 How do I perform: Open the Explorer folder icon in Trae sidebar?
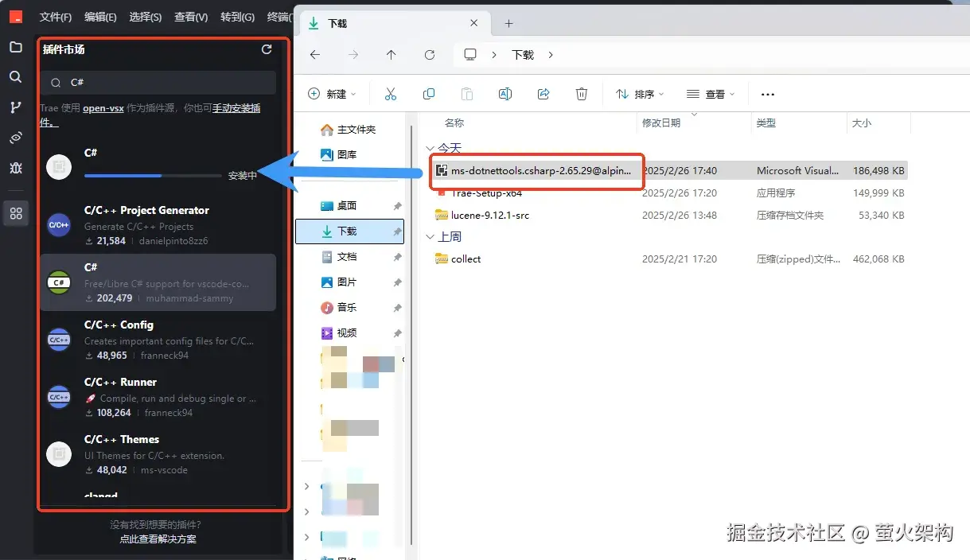click(x=16, y=47)
